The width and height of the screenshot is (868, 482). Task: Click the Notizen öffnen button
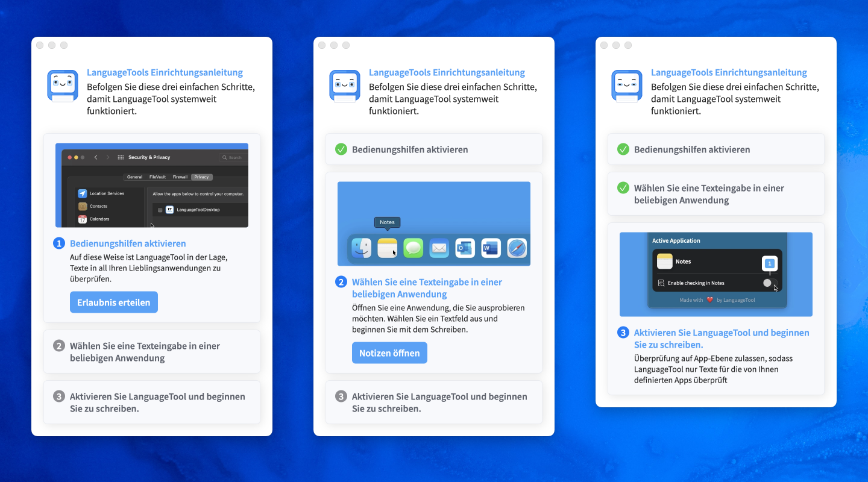389,353
